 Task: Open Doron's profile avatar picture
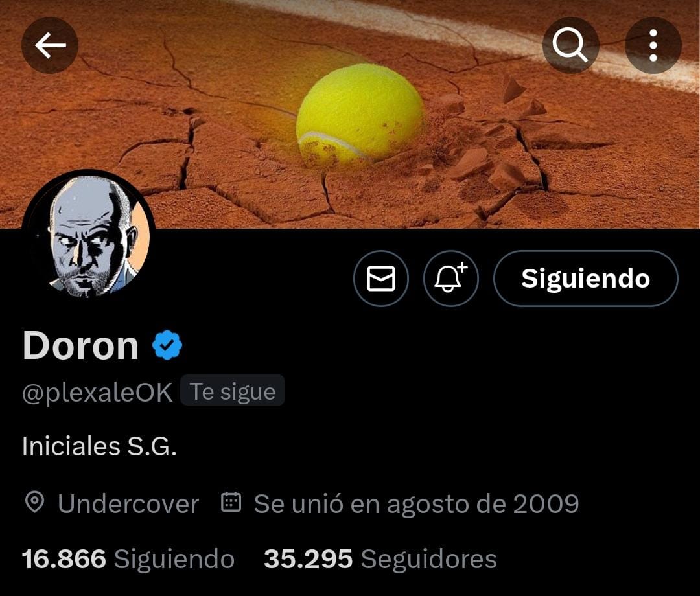(89, 236)
